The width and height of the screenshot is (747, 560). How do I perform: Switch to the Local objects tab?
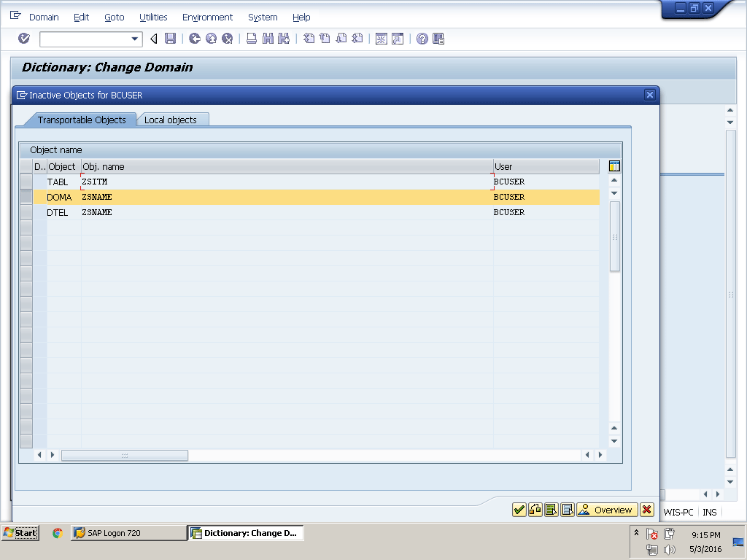coord(171,120)
